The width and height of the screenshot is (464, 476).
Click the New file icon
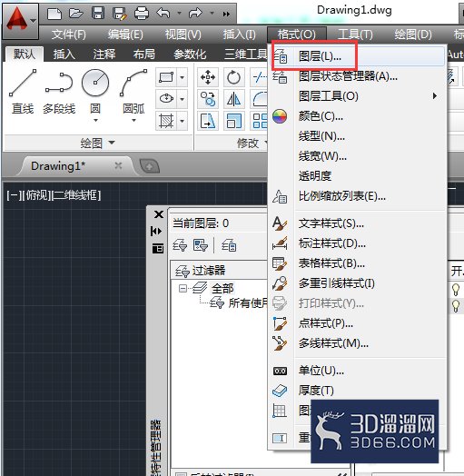click(54, 14)
